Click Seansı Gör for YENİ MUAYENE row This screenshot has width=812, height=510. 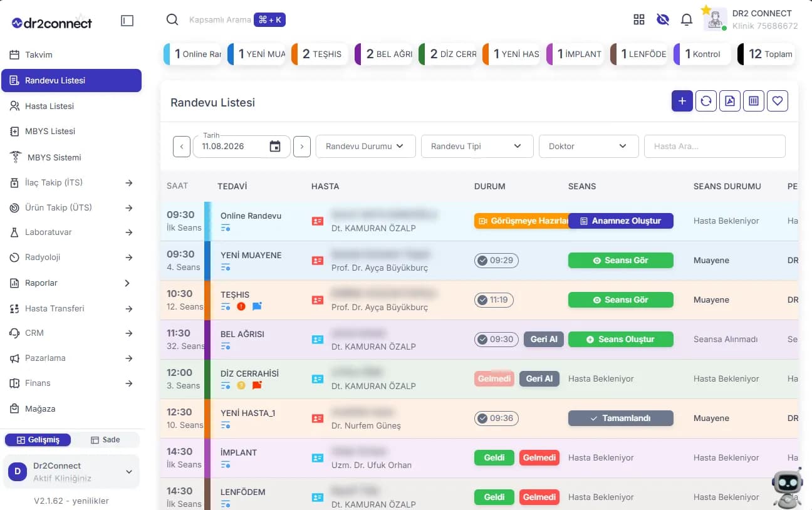[x=621, y=260]
